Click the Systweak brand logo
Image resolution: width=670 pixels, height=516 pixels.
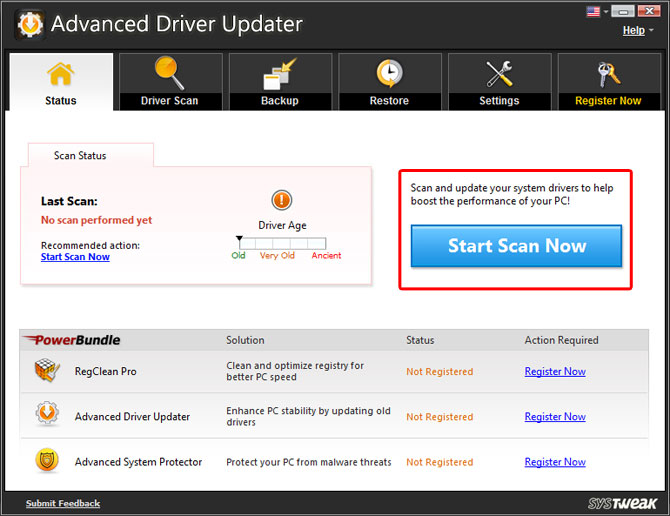pyautogui.click(x=622, y=503)
